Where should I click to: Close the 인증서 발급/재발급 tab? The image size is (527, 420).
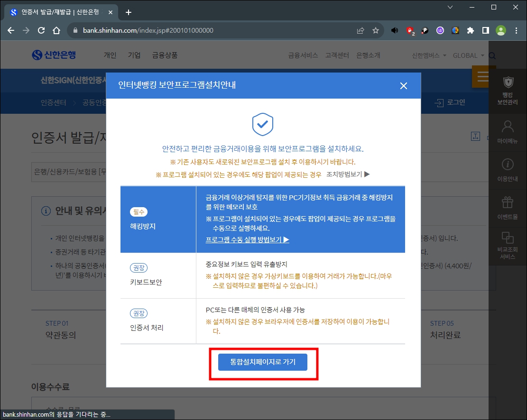coord(111,12)
